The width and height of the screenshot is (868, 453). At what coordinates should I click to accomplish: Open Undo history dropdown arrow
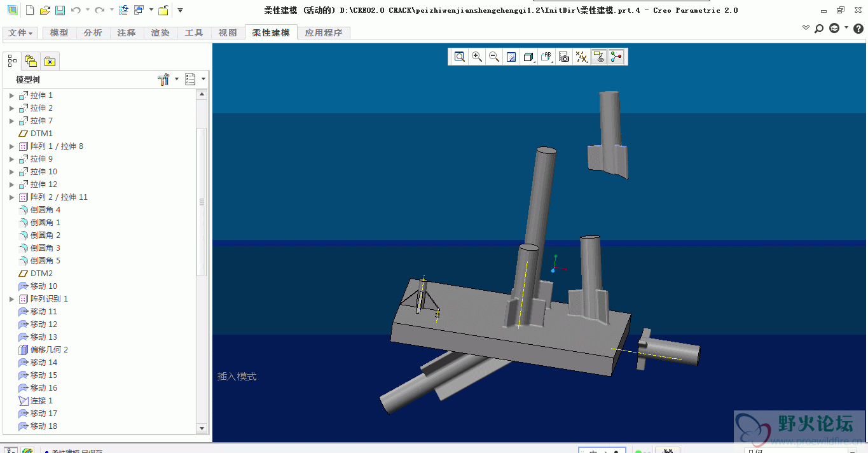point(88,10)
